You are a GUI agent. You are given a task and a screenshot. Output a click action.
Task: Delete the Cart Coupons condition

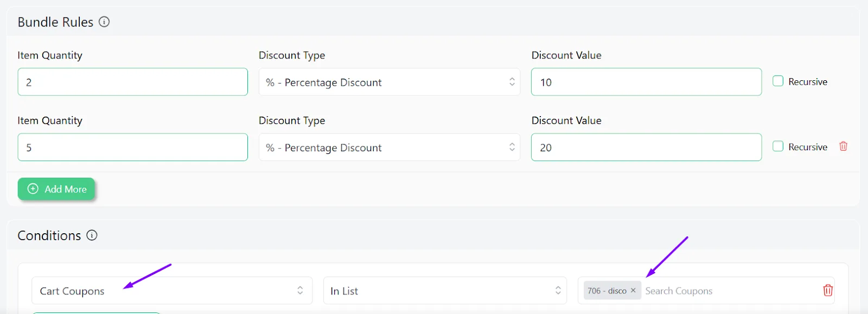828,290
